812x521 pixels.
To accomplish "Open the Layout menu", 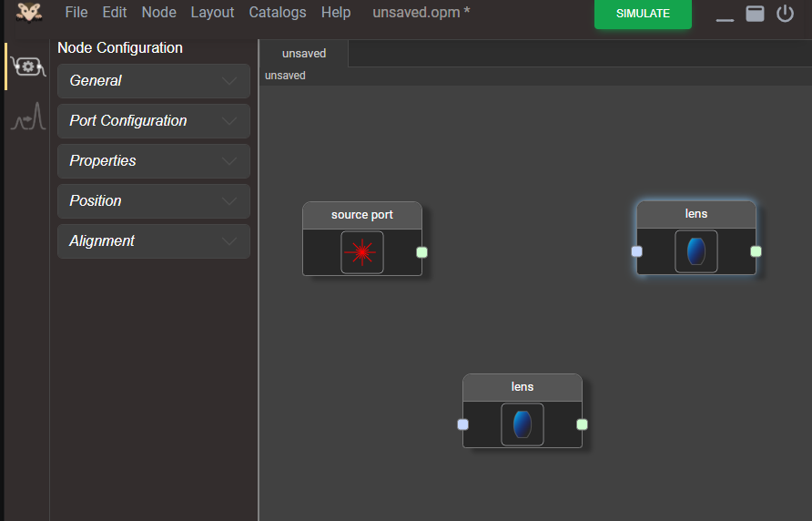I will click(x=212, y=13).
